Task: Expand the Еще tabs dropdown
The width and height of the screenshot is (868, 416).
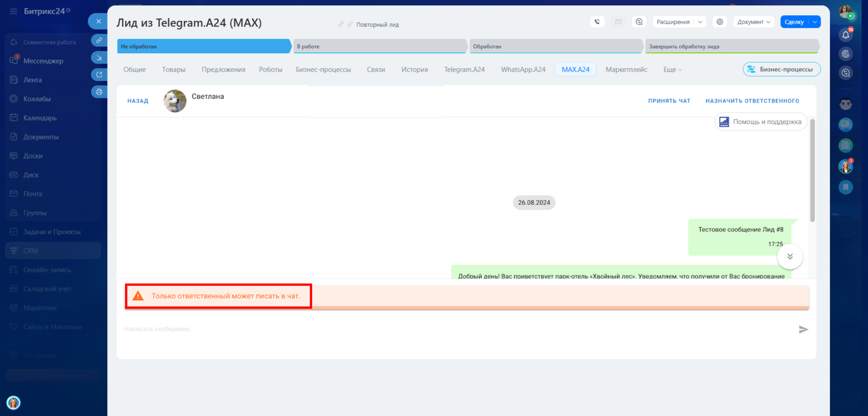Action: pyautogui.click(x=672, y=70)
